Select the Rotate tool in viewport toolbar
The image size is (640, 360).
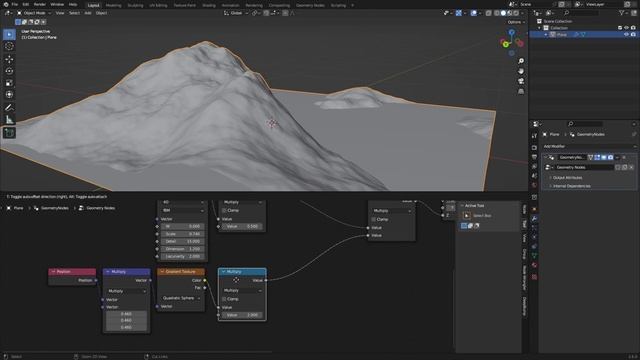pyautogui.click(x=9, y=71)
